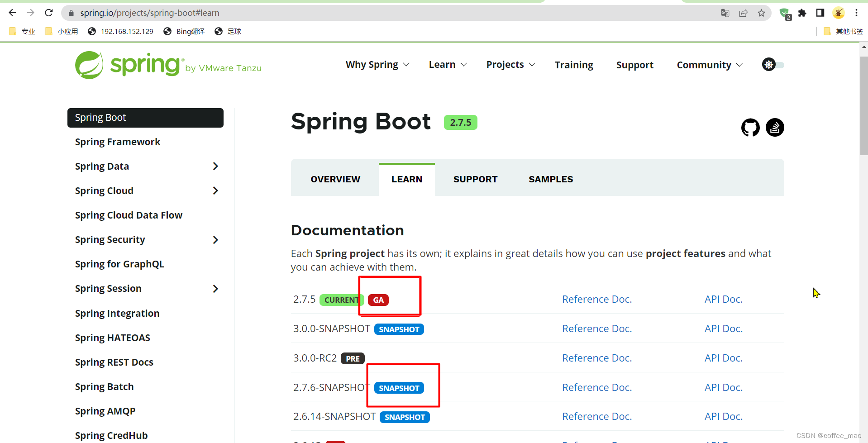The width and height of the screenshot is (868, 443).
Task: Open the profile avatar icon
Action: pyautogui.click(x=839, y=13)
